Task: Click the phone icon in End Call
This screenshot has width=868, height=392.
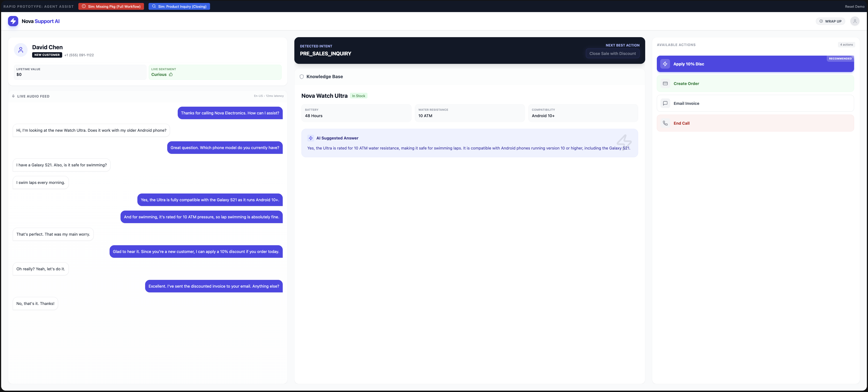Action: click(x=665, y=123)
